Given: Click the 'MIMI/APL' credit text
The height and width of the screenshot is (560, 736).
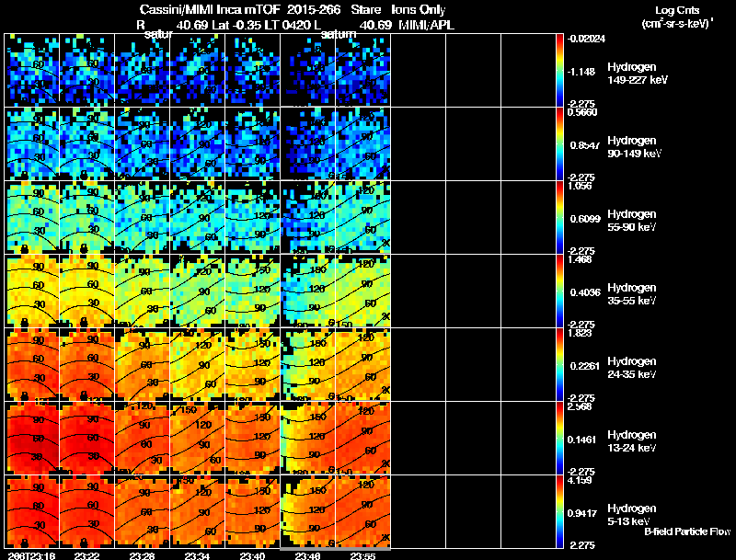Looking at the screenshot, I should (426, 25).
